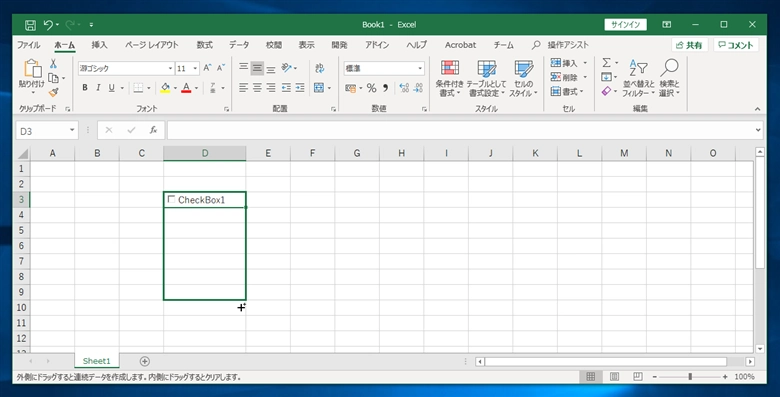
Task: Check the CheckBox1 checkbox in cell D3
Action: [x=172, y=199]
